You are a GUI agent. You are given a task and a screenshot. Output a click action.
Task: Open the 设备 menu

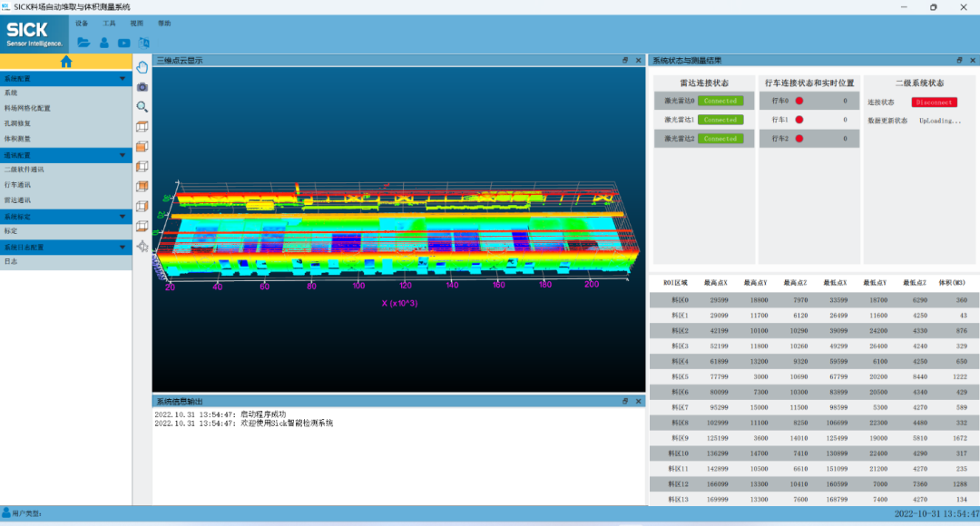point(82,23)
